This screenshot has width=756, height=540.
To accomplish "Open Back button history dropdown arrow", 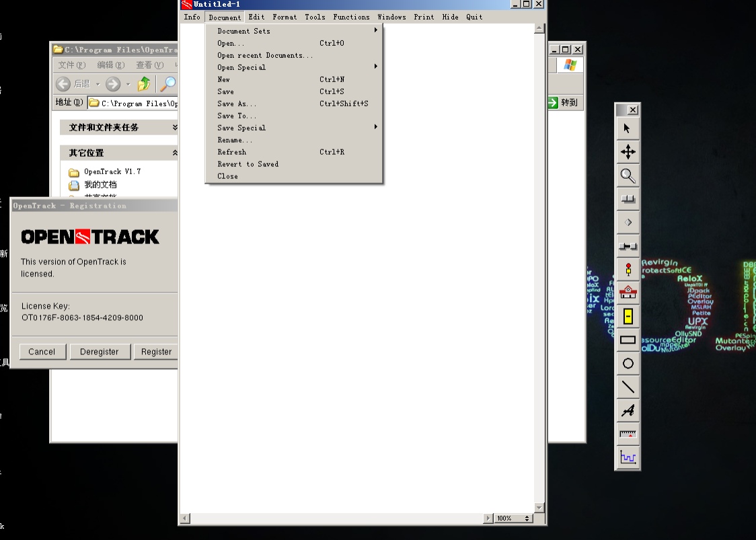I will tap(98, 84).
